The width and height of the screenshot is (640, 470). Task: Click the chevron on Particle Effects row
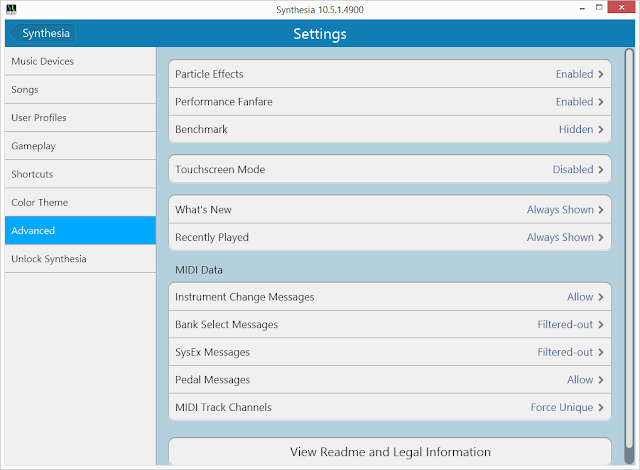coord(601,74)
